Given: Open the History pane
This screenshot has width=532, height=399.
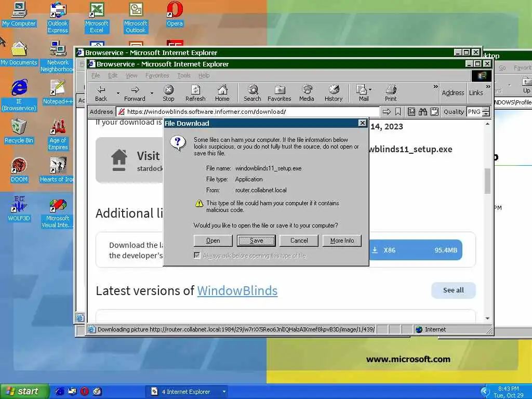Looking at the screenshot, I should (x=334, y=93).
